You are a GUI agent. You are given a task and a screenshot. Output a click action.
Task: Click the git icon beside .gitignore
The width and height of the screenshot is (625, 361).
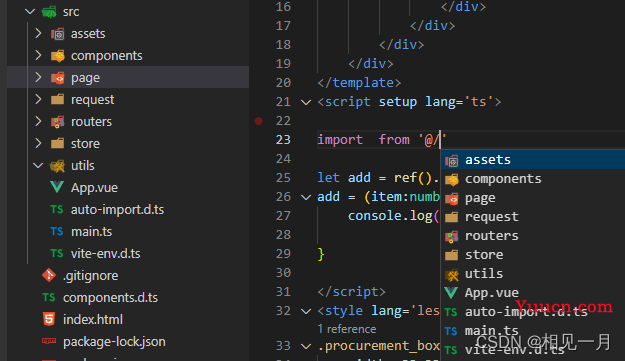tap(49, 275)
